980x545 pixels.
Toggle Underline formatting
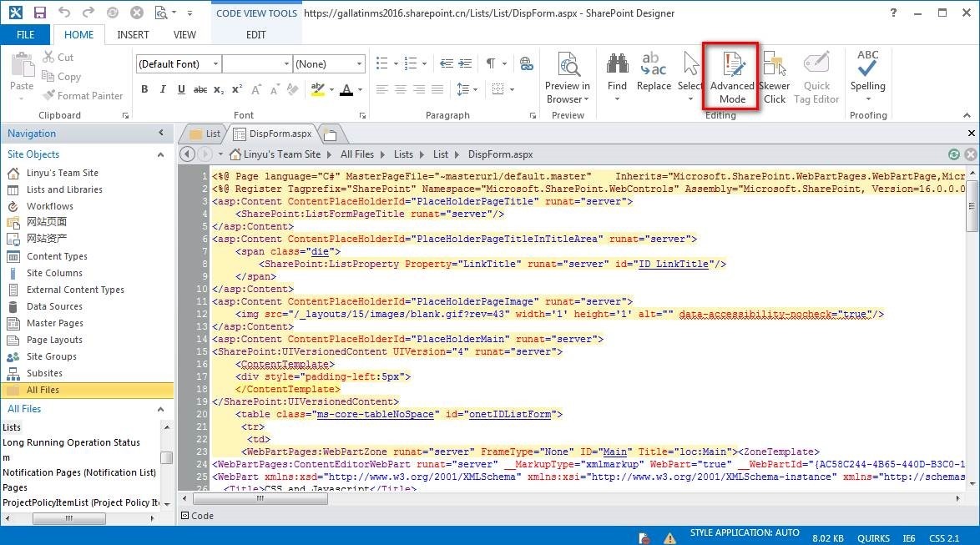[181, 90]
